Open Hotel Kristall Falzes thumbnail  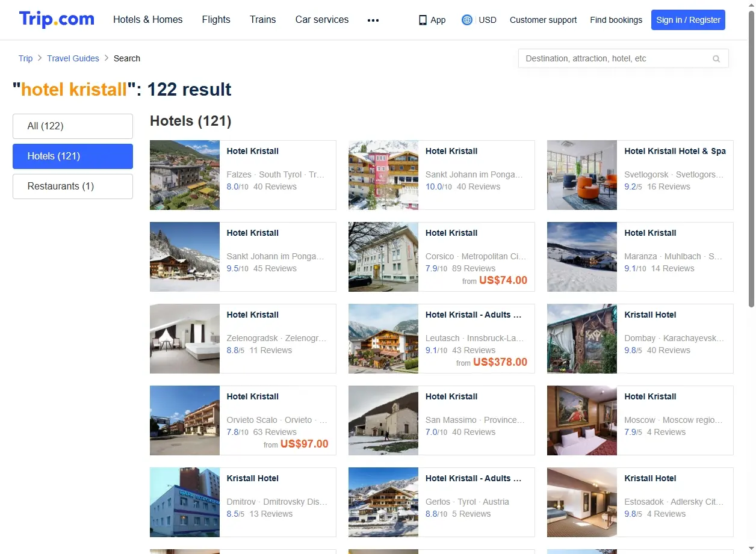pyautogui.click(x=185, y=175)
